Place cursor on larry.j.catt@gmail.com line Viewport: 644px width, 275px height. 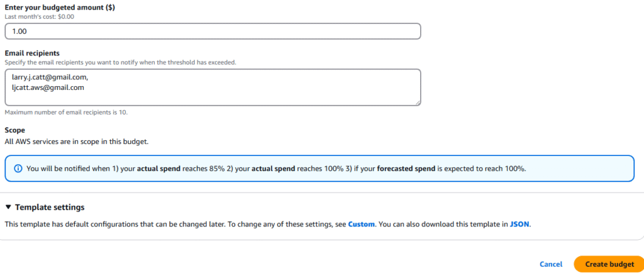click(50, 77)
